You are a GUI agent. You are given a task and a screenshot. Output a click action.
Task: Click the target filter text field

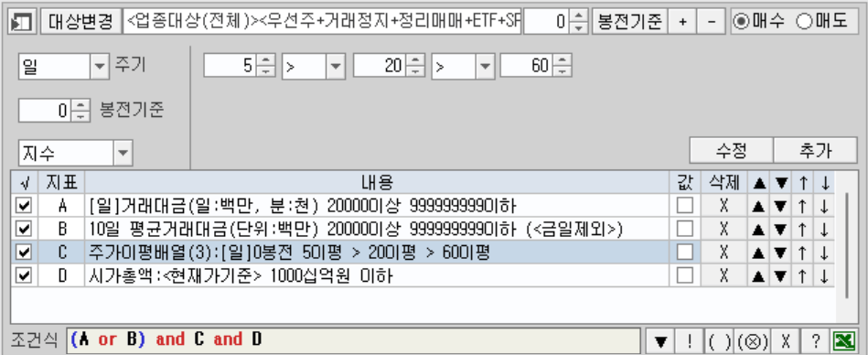click(322, 22)
